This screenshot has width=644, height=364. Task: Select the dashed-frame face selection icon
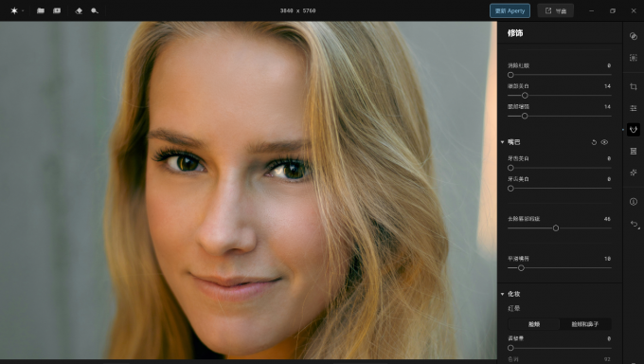point(634,58)
